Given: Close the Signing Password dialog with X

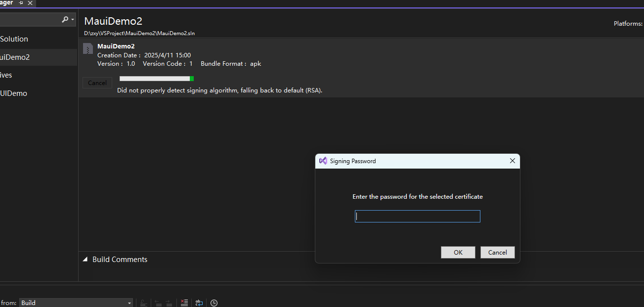Looking at the screenshot, I should (x=512, y=161).
